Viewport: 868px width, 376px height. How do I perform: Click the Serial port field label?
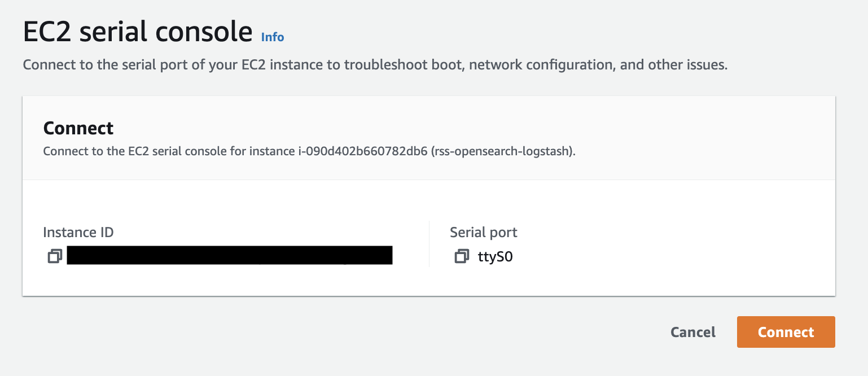click(484, 232)
